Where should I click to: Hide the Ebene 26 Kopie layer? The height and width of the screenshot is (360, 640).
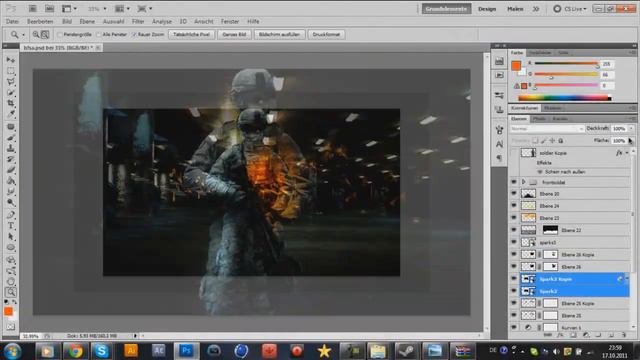click(x=514, y=254)
